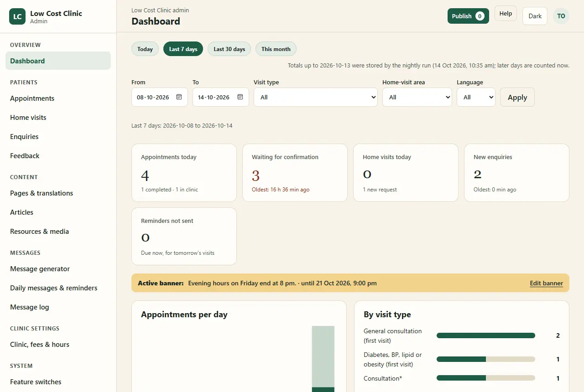Open Resources & media in the sidebar
584x392 pixels.
pyautogui.click(x=58, y=231)
